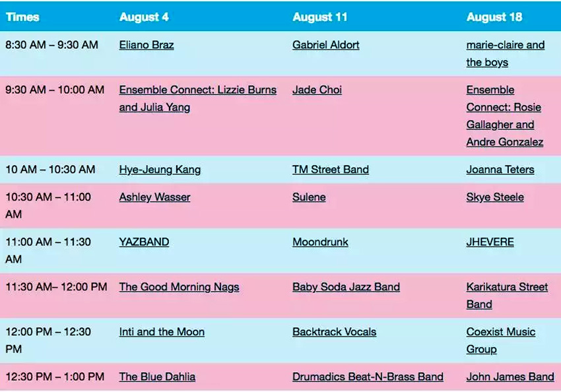Visit the JHEVERE link
The width and height of the screenshot is (561, 392).
pos(490,242)
